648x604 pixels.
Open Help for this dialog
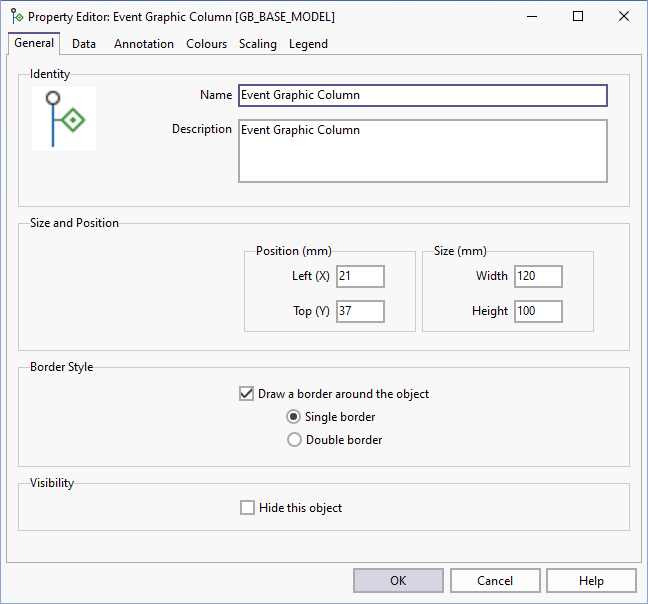591,581
